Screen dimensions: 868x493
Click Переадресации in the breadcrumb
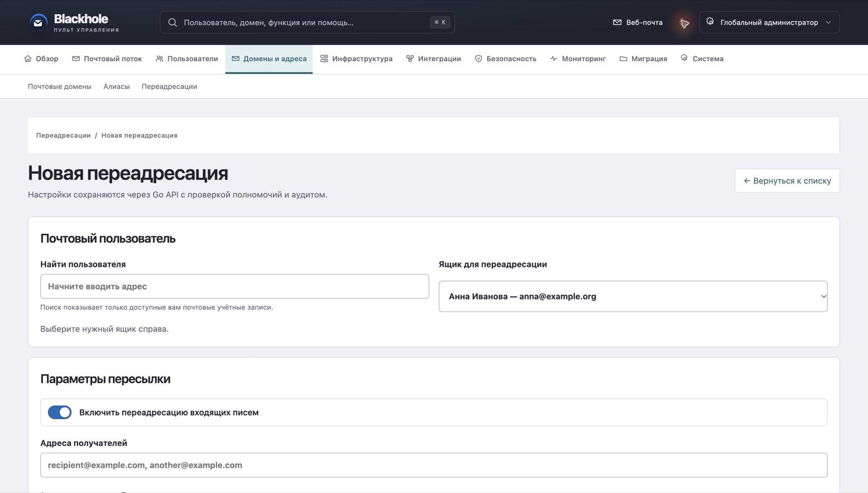(63, 136)
